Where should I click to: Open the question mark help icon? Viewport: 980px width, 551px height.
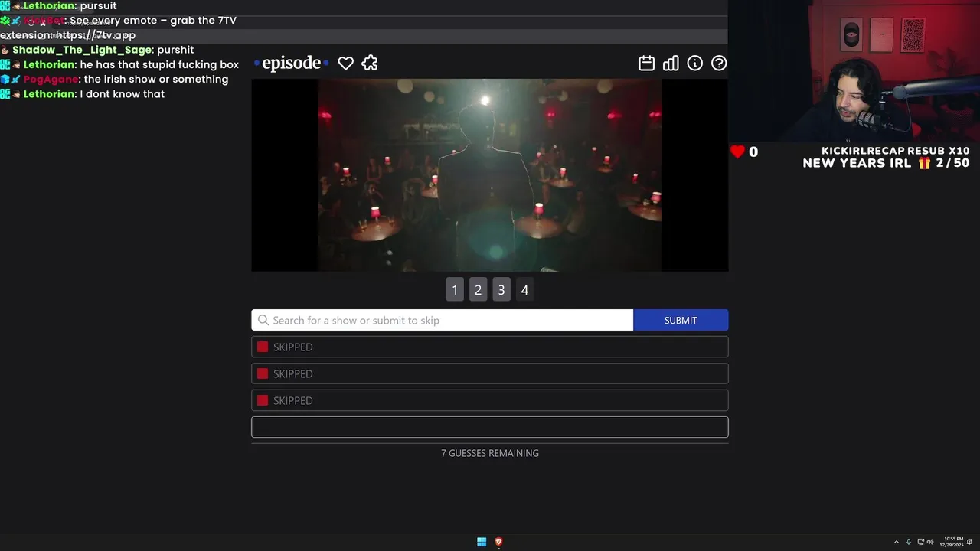pyautogui.click(x=719, y=64)
